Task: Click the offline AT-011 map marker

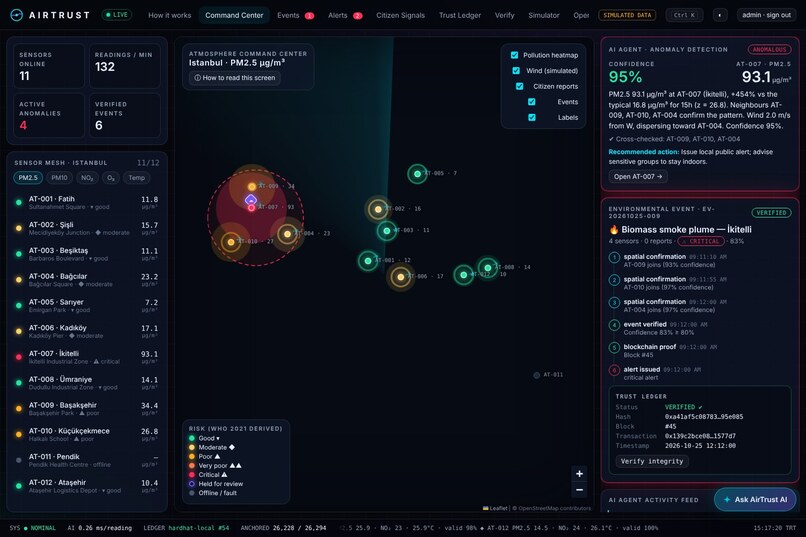Action: coord(537,375)
